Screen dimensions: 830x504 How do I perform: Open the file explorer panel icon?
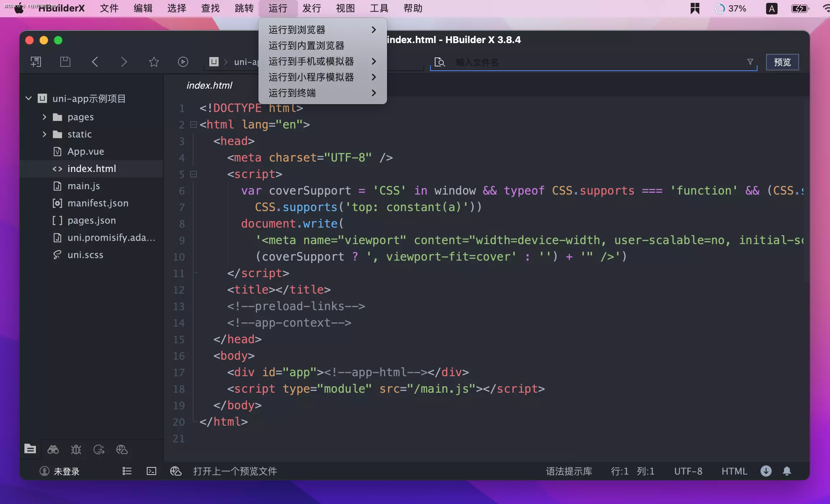(x=30, y=449)
